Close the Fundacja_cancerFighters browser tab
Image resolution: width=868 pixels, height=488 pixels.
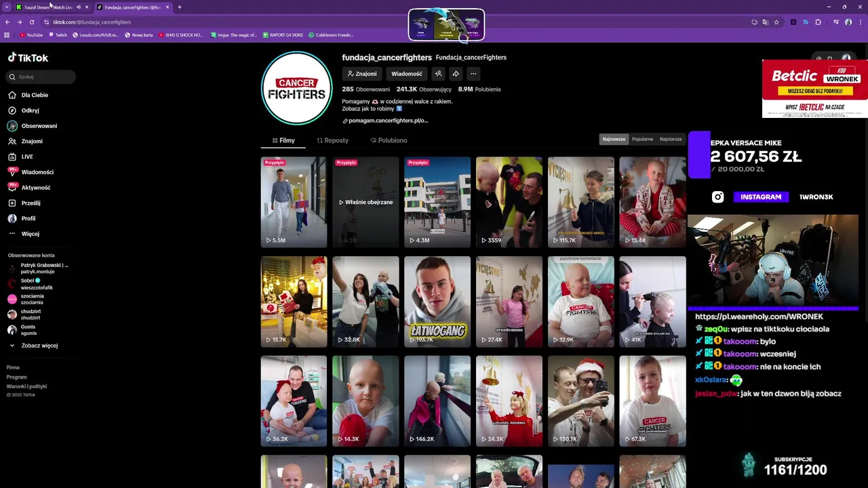[167, 7]
